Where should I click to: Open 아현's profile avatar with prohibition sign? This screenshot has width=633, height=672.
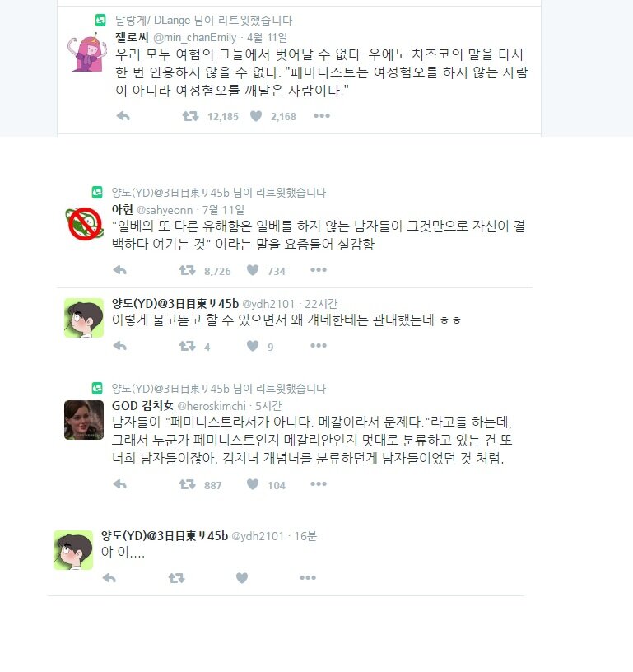tap(84, 224)
